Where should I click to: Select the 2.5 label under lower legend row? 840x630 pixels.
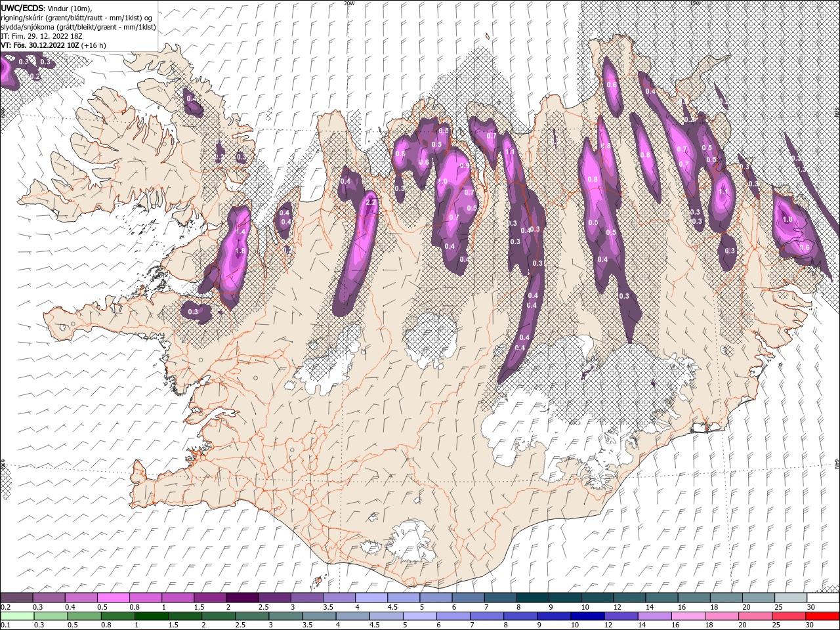(241, 625)
